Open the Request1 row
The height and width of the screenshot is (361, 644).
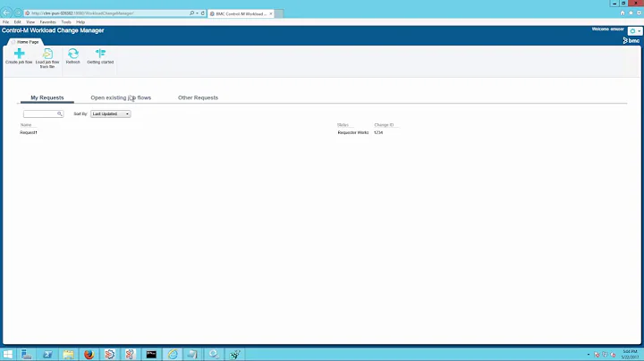coord(29,132)
